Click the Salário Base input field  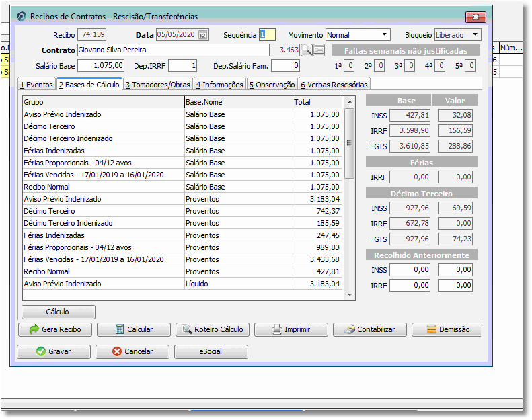click(x=101, y=65)
